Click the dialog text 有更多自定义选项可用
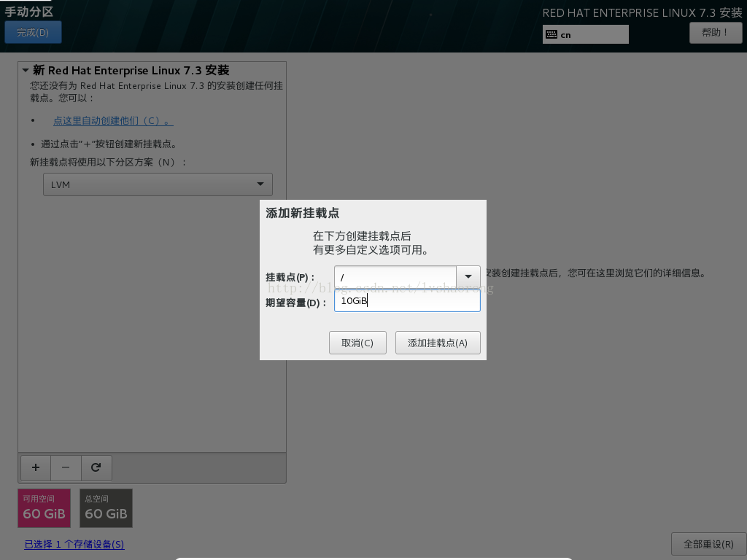The width and height of the screenshot is (747, 560). coord(370,250)
